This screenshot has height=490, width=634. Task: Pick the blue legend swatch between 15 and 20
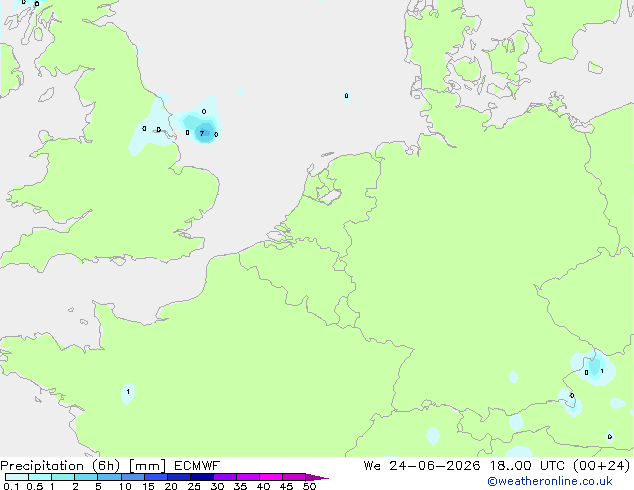(x=155, y=477)
